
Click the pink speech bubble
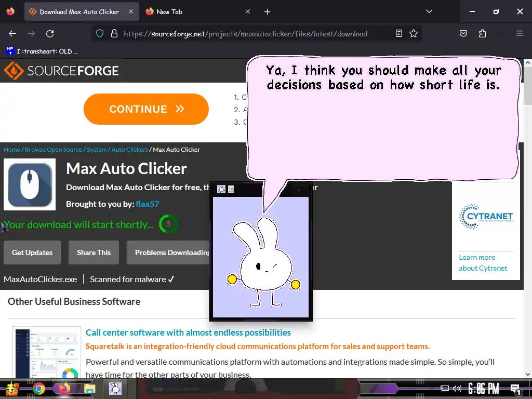(x=383, y=119)
